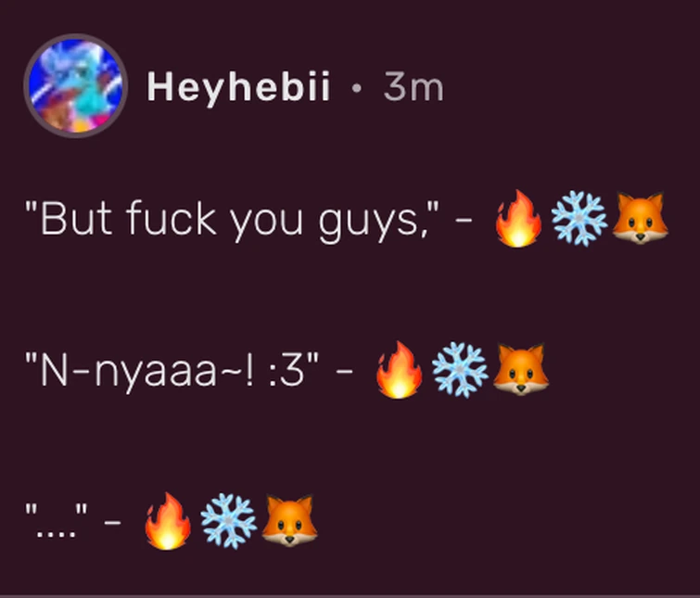Click the dot separator before the 3m timestamp
The image size is (700, 598).
click(x=356, y=88)
